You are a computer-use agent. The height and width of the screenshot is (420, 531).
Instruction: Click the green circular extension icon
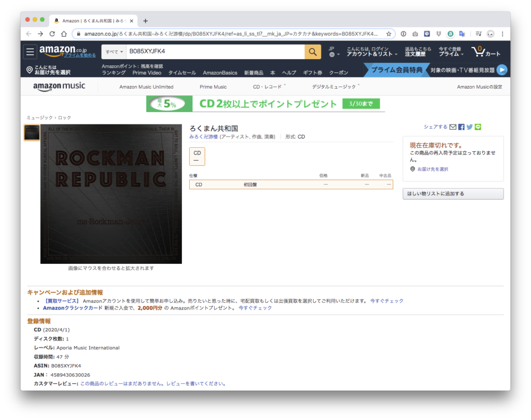(x=450, y=34)
